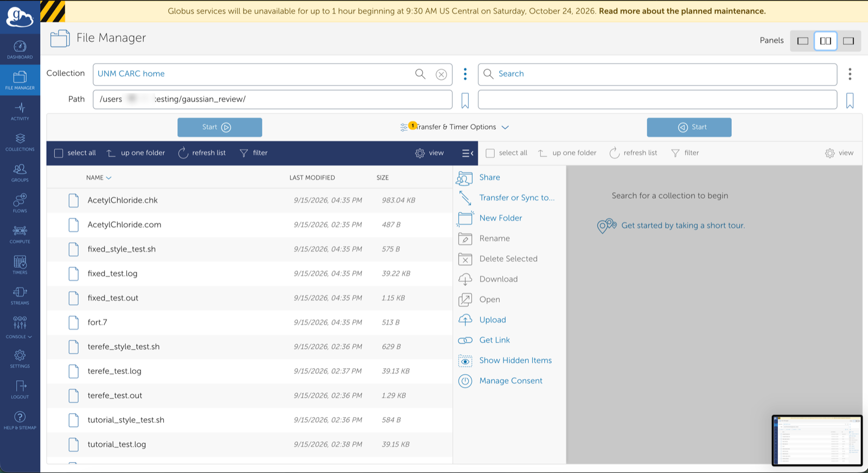
Task: Open Flows in the sidebar
Action: pos(20,204)
